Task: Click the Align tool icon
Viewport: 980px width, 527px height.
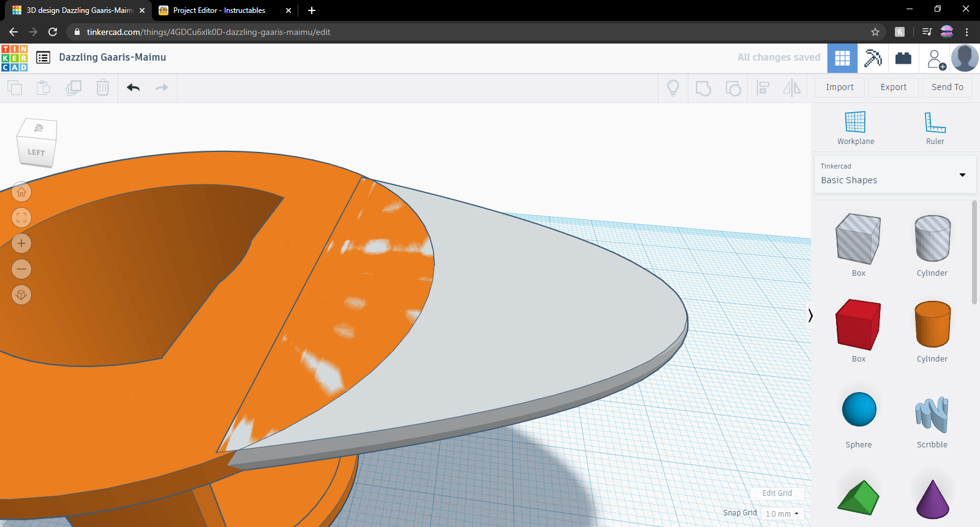Action: tap(763, 88)
